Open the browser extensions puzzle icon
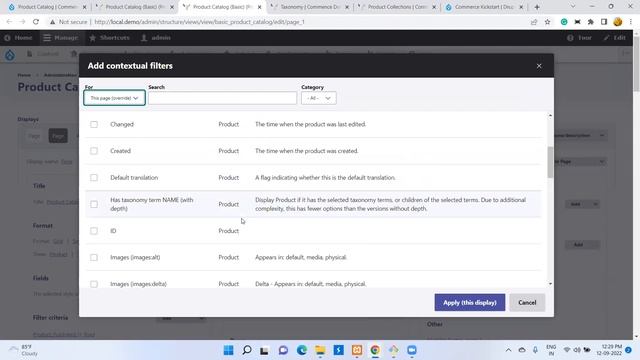Viewport: 640px width, 360px height. tap(591, 22)
